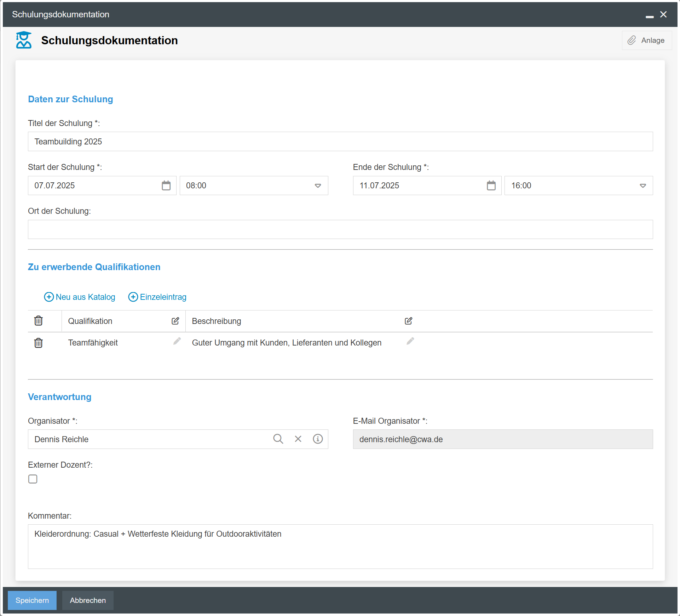680x616 pixels.
Task: Add qualification via Neu aus Katalog
Action: pos(80,297)
